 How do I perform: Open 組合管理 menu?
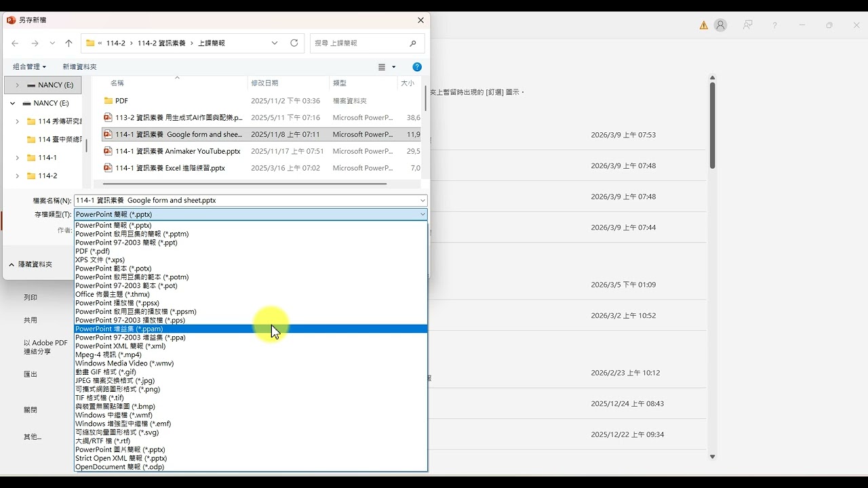click(29, 66)
